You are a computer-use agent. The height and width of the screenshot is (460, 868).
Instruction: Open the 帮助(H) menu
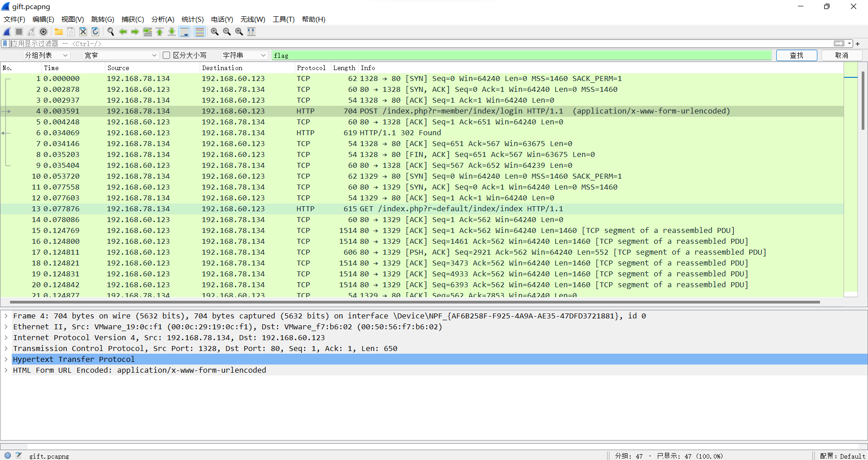pyautogui.click(x=314, y=19)
